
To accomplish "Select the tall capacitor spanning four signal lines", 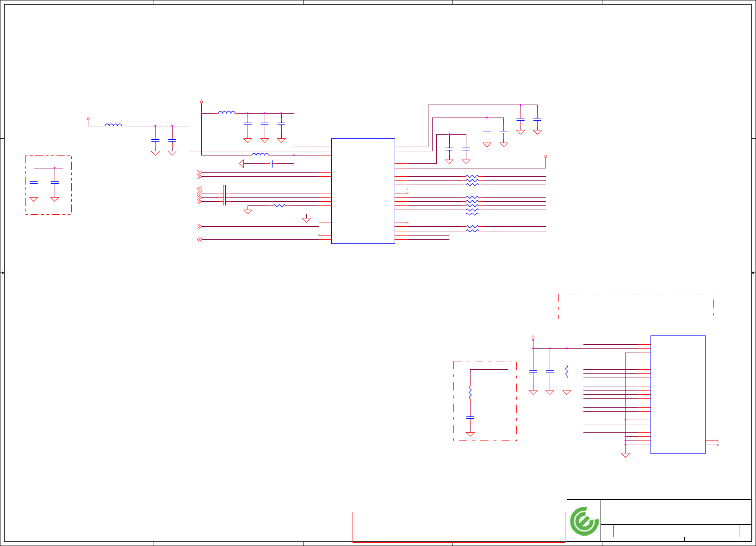I will tap(224, 195).
